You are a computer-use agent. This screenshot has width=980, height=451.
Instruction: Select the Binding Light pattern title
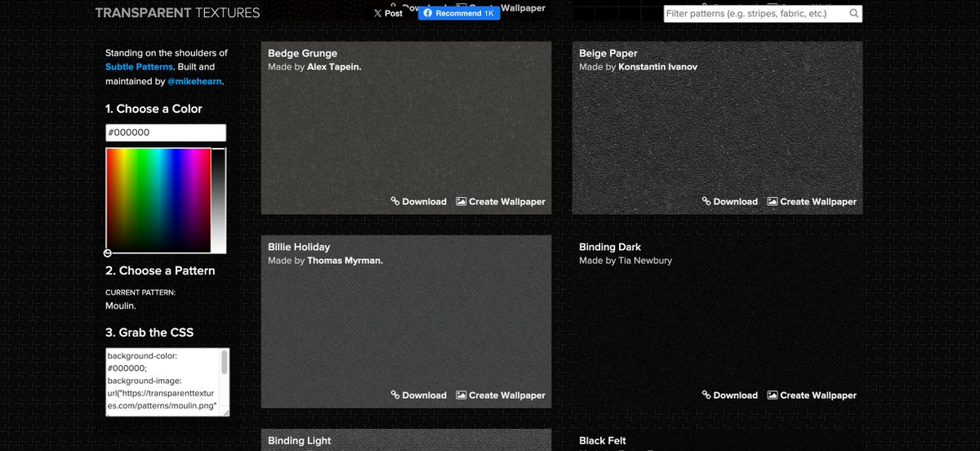[x=300, y=441]
